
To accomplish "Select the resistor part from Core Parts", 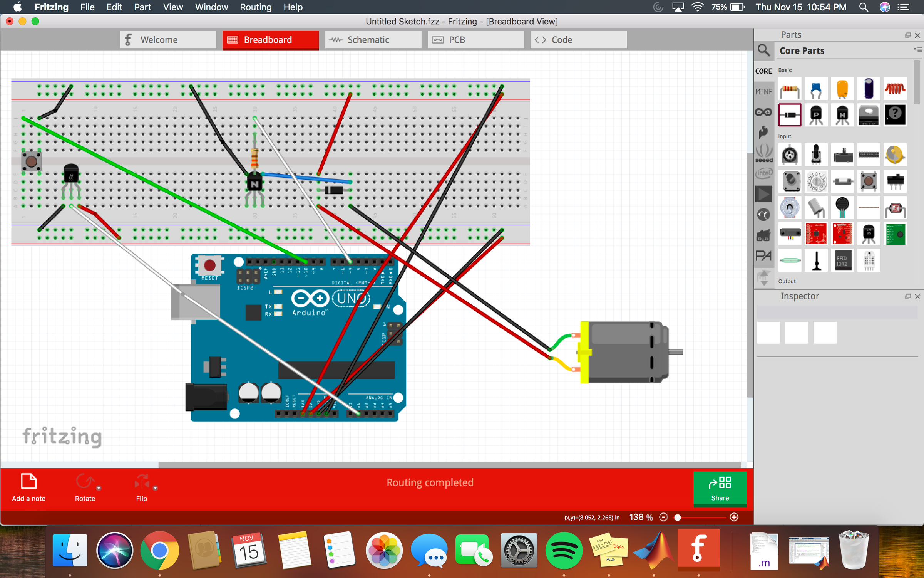I will [x=790, y=89].
